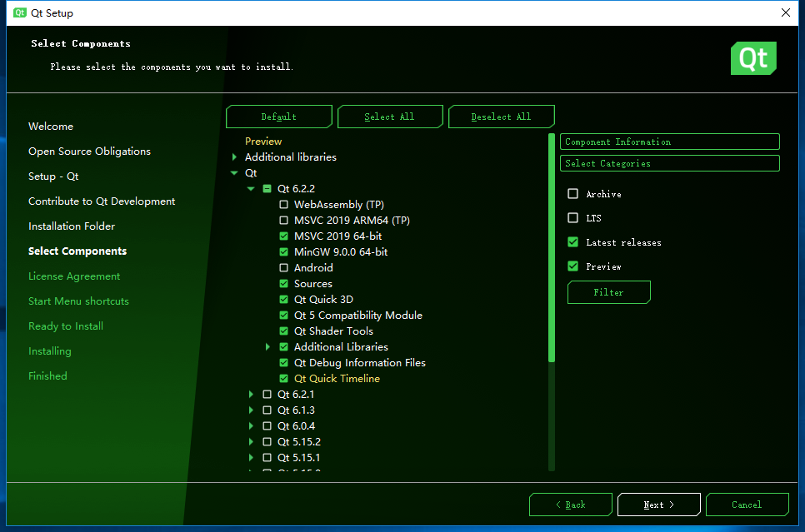
Task: Check the Qt 6.1.3 checkbox
Action: pos(267,410)
